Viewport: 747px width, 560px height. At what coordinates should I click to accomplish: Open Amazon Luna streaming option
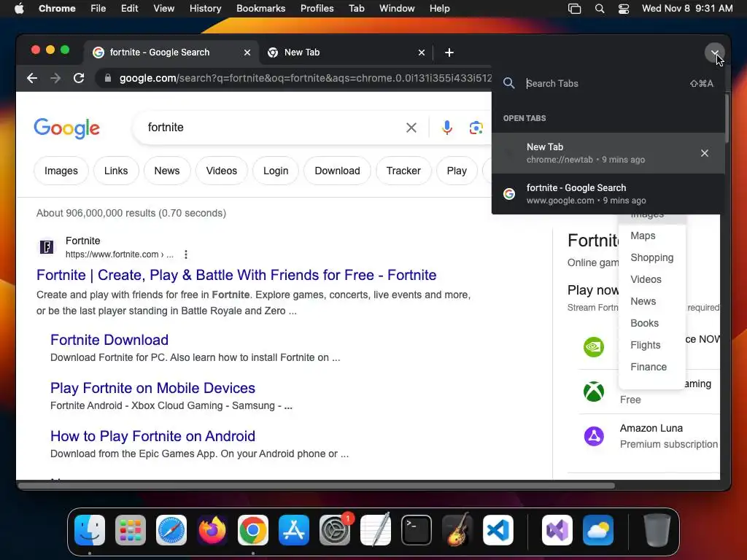click(x=651, y=436)
